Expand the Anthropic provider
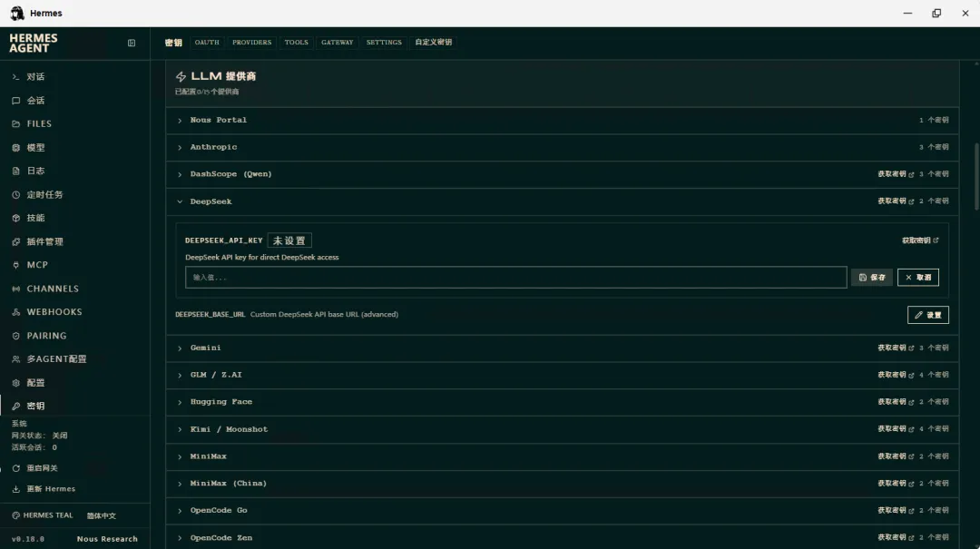 (x=562, y=147)
